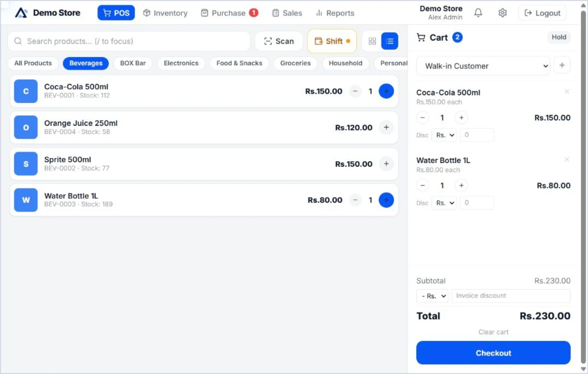Open the Purchase section
The image size is (588, 374).
pos(229,13)
